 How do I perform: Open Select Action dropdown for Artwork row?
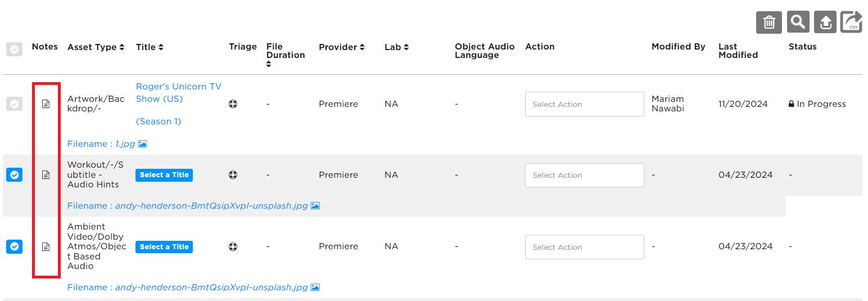click(x=585, y=104)
